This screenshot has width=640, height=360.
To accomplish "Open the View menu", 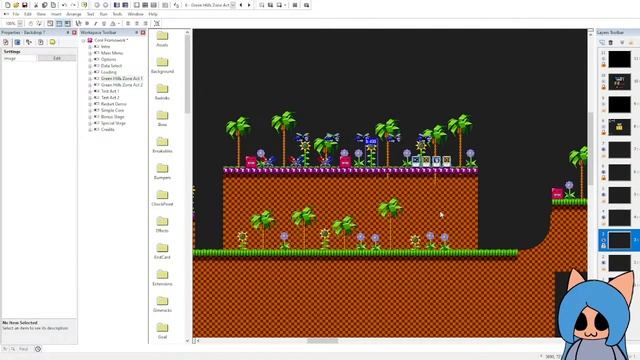I will point(41,14).
